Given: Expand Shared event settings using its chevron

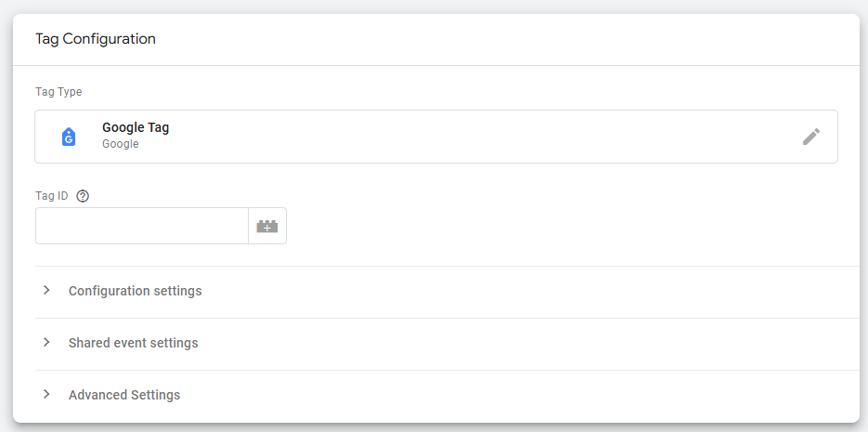Looking at the screenshot, I should [46, 343].
